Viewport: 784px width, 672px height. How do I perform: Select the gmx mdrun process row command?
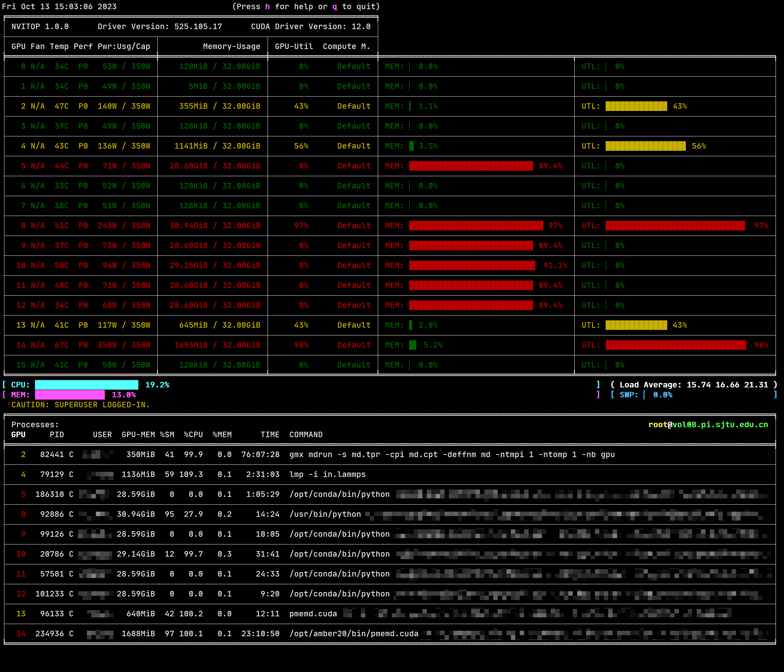point(452,455)
